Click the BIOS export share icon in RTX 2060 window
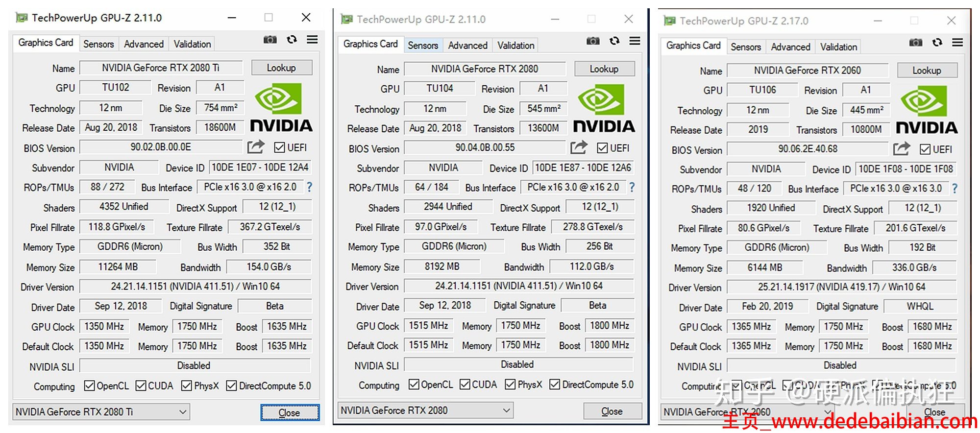This screenshot has width=980, height=433. 902,148
